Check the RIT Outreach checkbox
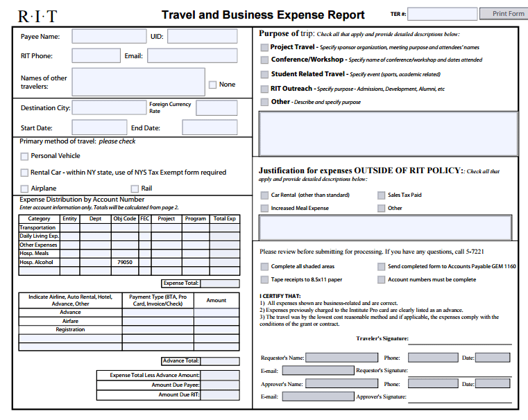The width and height of the screenshot is (528, 420). point(264,89)
